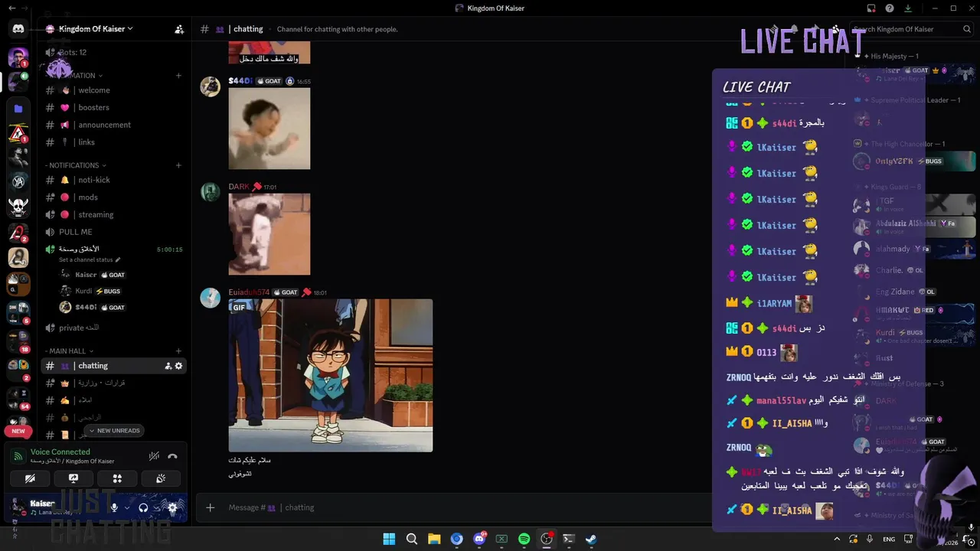Viewport: 980px width, 551px height.
Task: Open the links text channel
Action: tap(115, 142)
